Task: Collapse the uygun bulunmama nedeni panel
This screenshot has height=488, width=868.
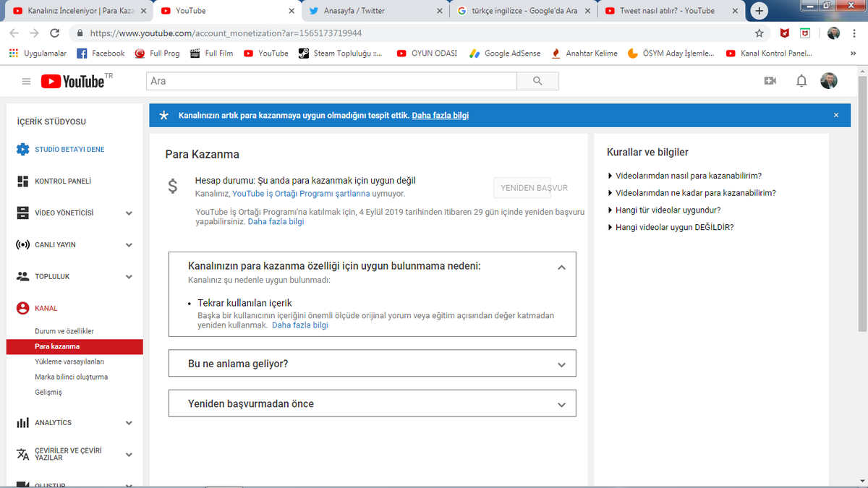Action: click(x=561, y=267)
